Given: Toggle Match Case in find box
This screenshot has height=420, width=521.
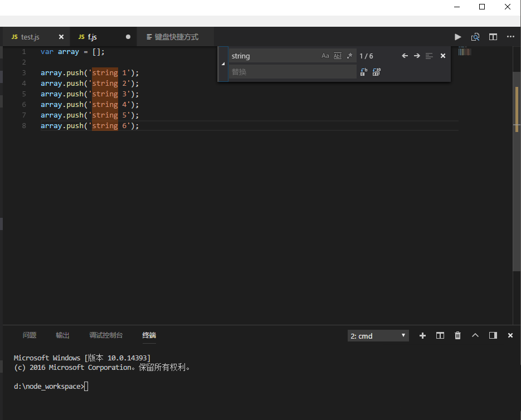Looking at the screenshot, I should [x=325, y=56].
